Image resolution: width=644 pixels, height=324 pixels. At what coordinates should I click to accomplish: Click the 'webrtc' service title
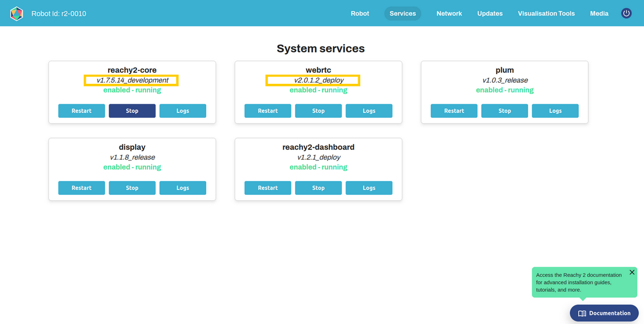318,70
